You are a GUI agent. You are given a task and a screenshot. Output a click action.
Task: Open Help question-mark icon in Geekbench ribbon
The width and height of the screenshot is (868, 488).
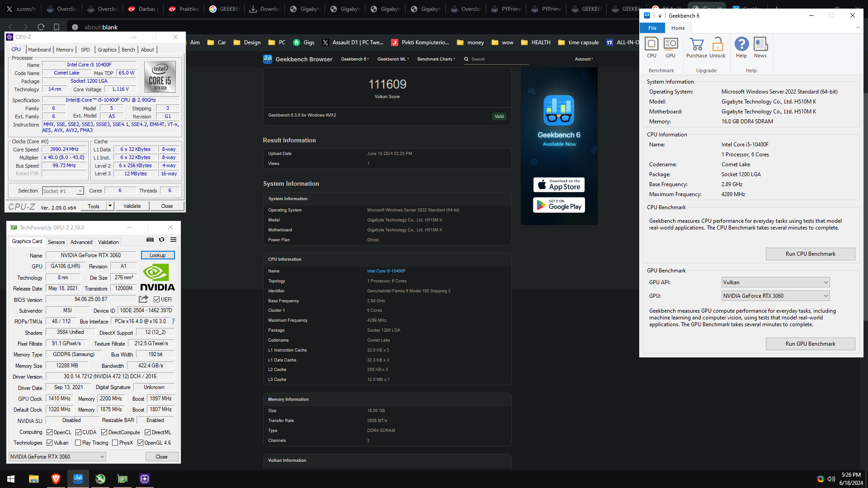[741, 47]
